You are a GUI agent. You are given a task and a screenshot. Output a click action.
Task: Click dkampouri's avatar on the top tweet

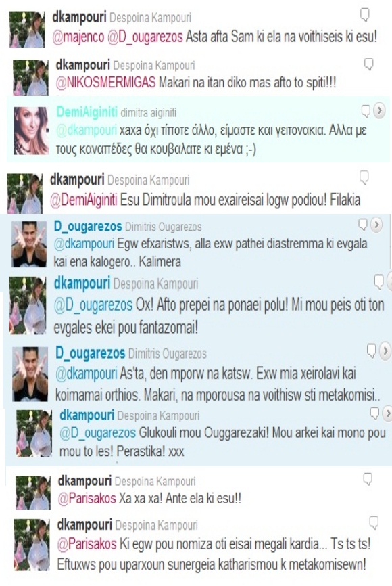[x=27, y=29]
